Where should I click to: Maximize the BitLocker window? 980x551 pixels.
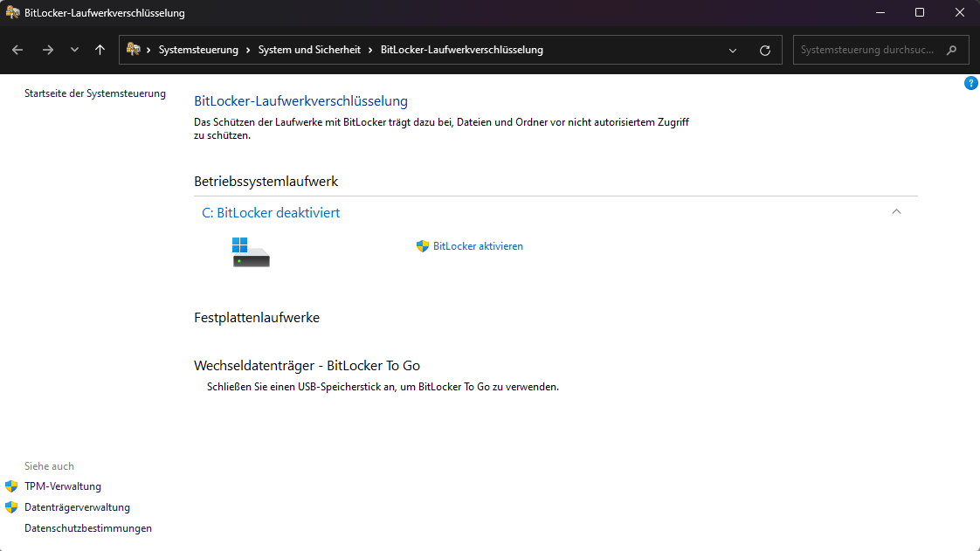coord(920,12)
